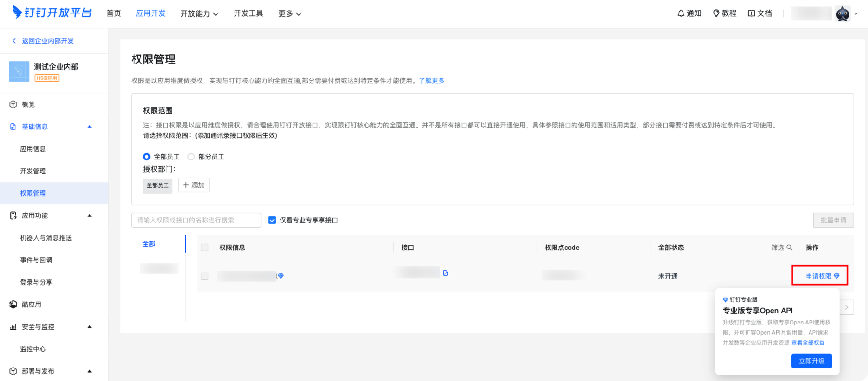Click the 了解更多 link
868x381 pixels.
click(x=432, y=81)
